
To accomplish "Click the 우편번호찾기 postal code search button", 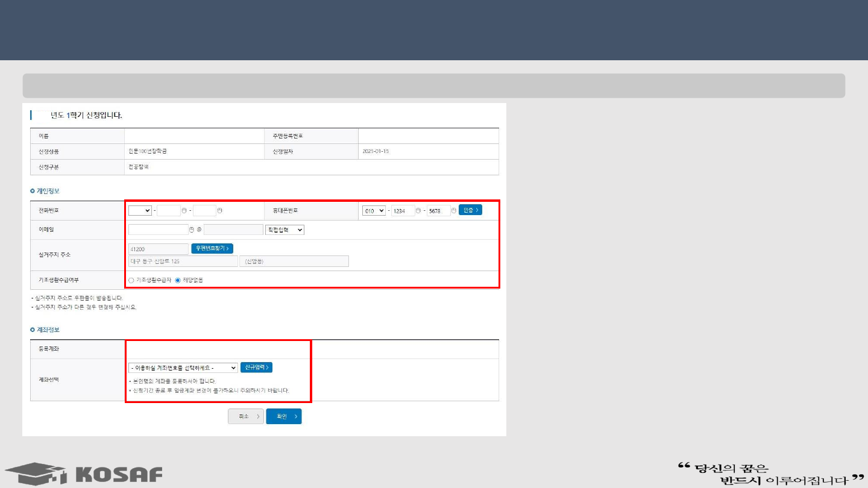I will [212, 248].
